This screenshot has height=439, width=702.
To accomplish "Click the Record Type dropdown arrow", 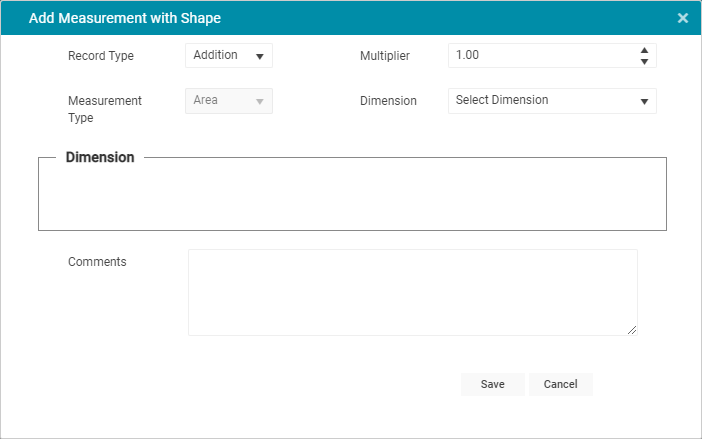I will 260,56.
